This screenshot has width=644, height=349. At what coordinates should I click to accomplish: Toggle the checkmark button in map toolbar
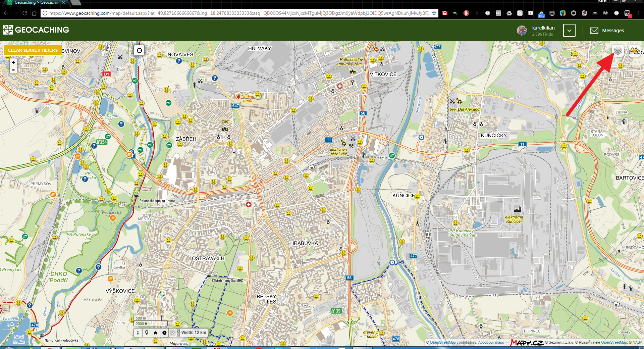pyautogui.click(x=173, y=333)
